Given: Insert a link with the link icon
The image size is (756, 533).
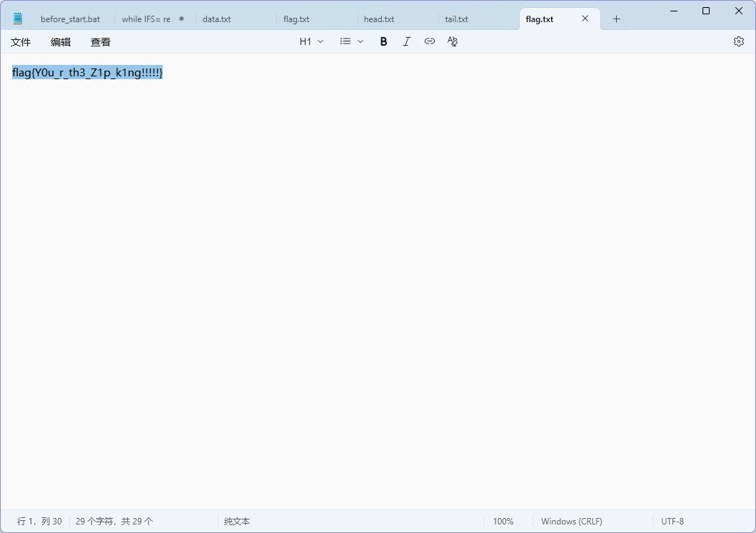Looking at the screenshot, I should (429, 41).
